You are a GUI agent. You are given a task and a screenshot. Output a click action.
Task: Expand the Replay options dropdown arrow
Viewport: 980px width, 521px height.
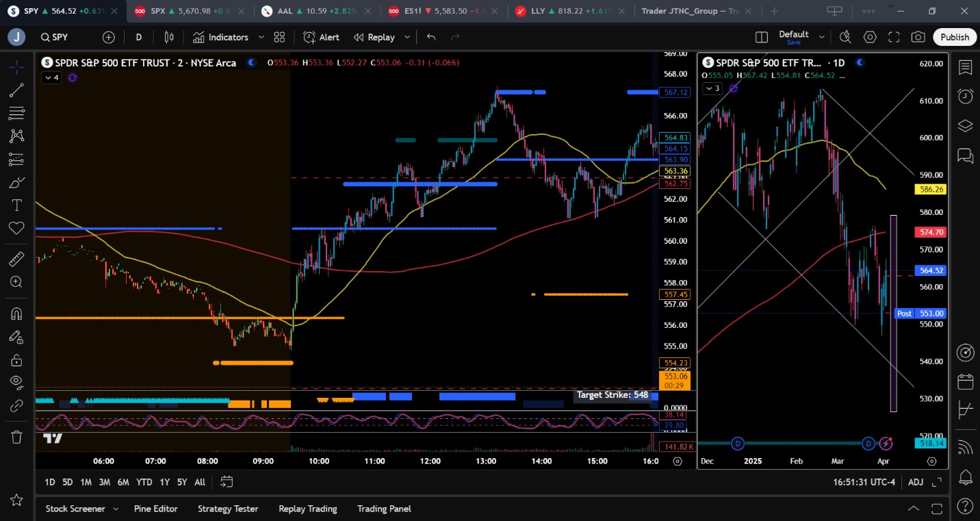coord(407,38)
